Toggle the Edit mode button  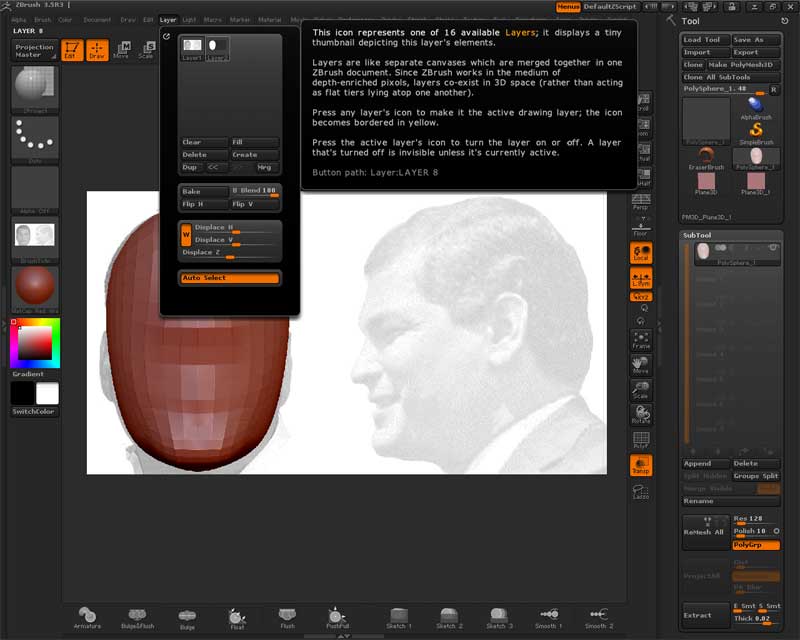pyautogui.click(x=72, y=50)
